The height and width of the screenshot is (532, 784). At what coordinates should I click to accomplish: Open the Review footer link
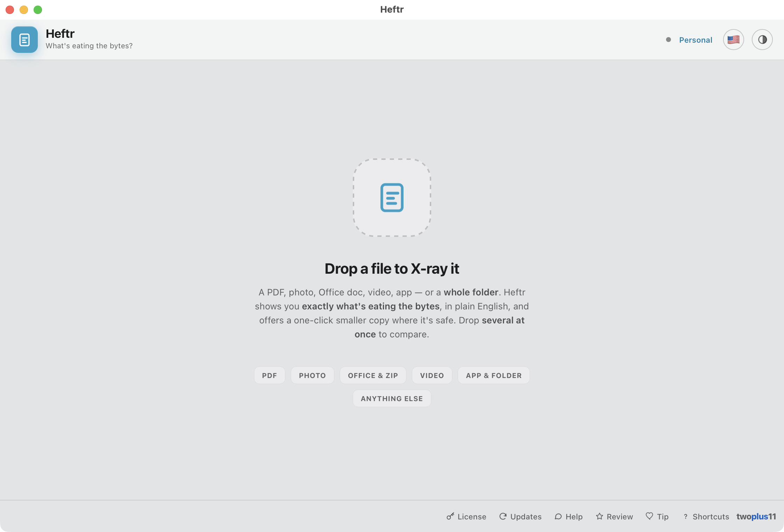pos(619,517)
